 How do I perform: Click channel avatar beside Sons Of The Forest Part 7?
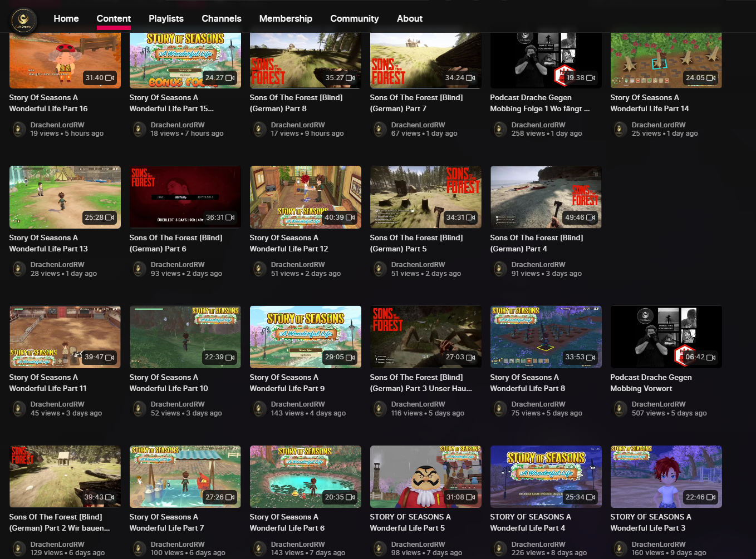(380, 130)
